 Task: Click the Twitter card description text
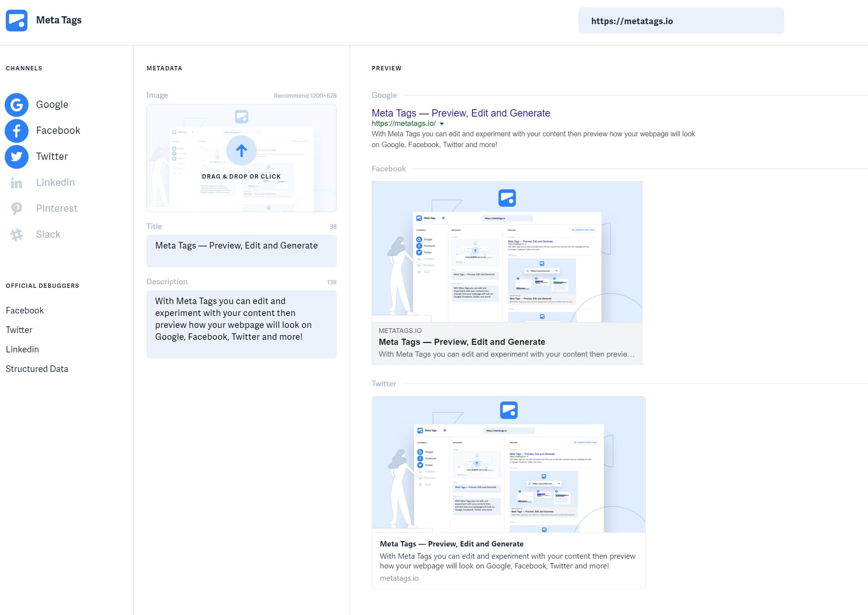508,561
